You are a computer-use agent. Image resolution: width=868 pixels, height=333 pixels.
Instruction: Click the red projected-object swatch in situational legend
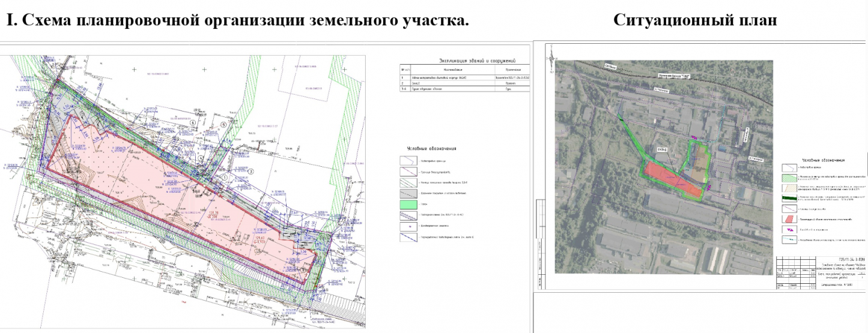789,219
